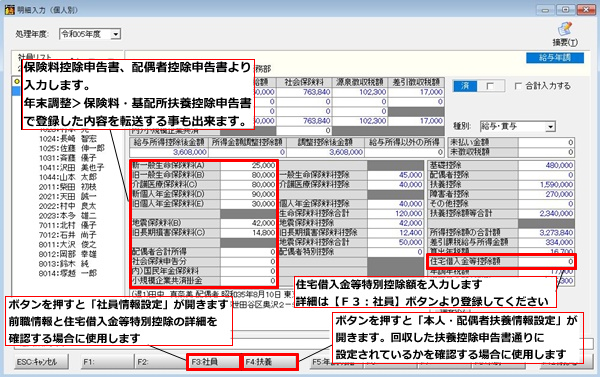This screenshot has width=600, height=377.
Task: Select employee 1041:沢田 美也子 in list
Action: pyautogui.click(x=71, y=167)
